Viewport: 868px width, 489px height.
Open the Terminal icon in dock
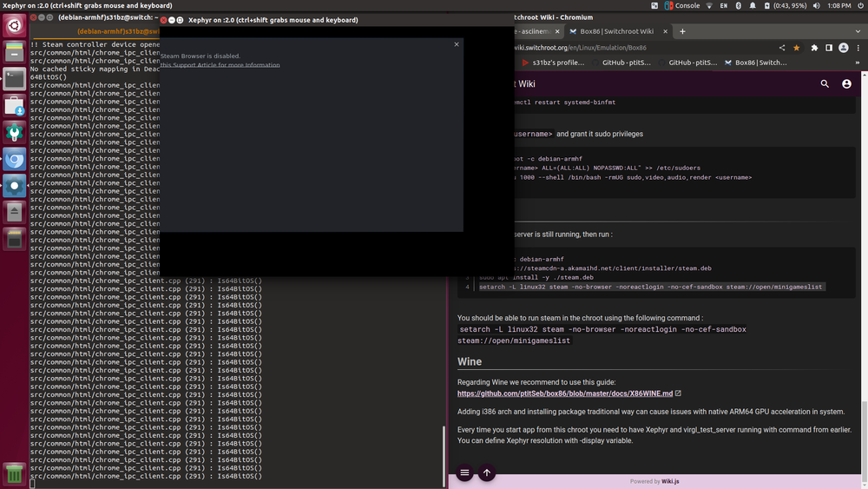click(15, 79)
